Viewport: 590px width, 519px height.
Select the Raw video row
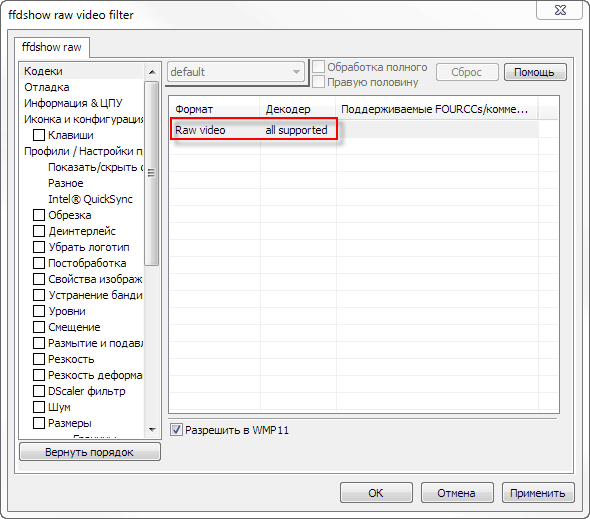tap(354, 130)
